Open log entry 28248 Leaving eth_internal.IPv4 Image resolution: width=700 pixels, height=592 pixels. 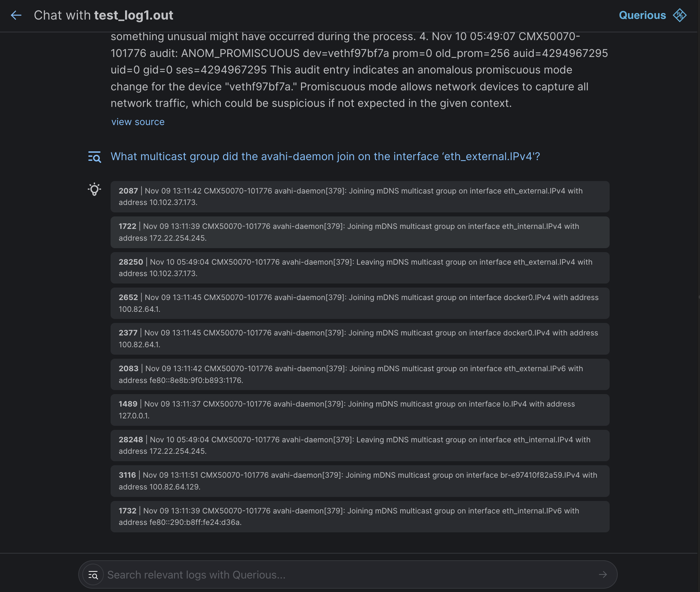click(360, 445)
